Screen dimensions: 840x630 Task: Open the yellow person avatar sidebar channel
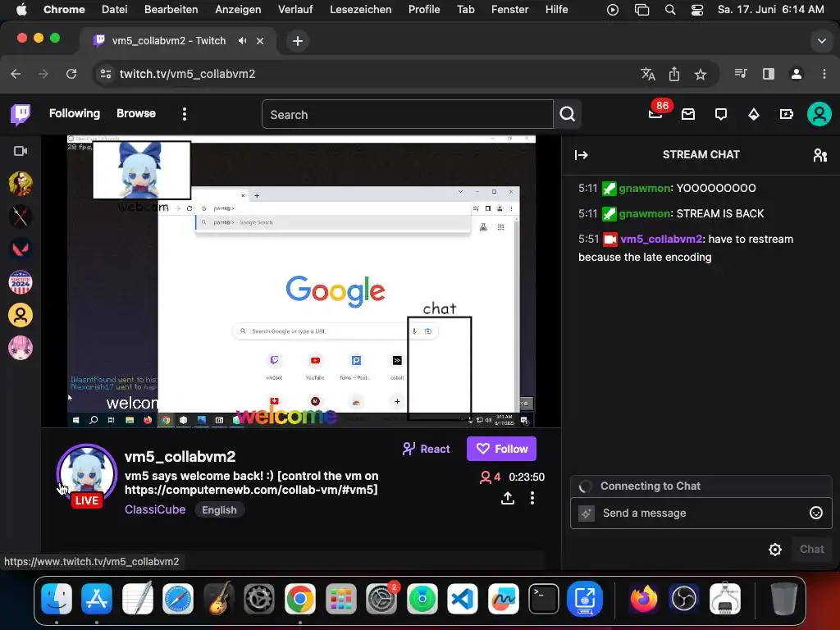21,315
